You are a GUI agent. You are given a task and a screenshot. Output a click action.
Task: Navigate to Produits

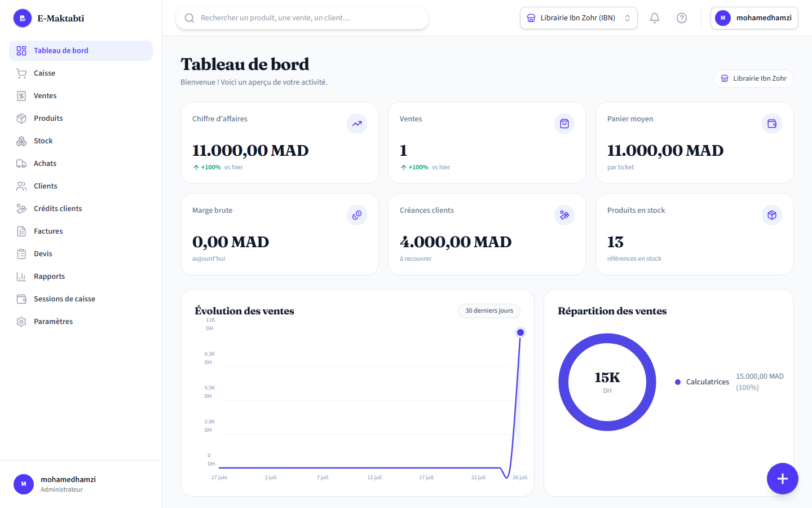click(81, 119)
